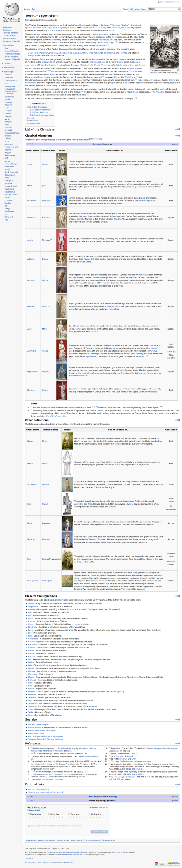The image size is (182, 868).
Task: Click the Well-written help question icon
Action: [x=89, y=814]
